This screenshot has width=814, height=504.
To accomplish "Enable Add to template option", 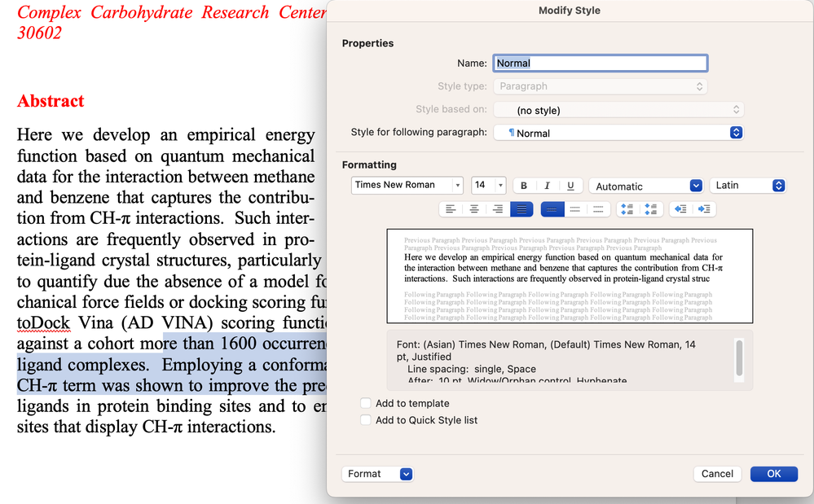I will tap(366, 403).
